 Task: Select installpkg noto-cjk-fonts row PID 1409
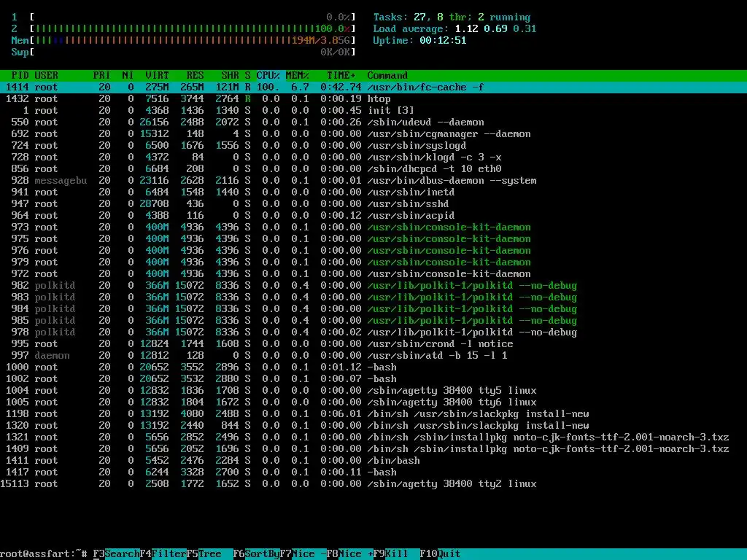pyautogui.click(x=373, y=448)
